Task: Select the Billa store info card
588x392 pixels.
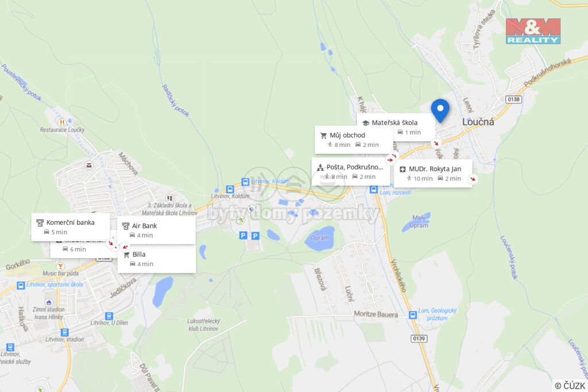Action: click(157, 259)
